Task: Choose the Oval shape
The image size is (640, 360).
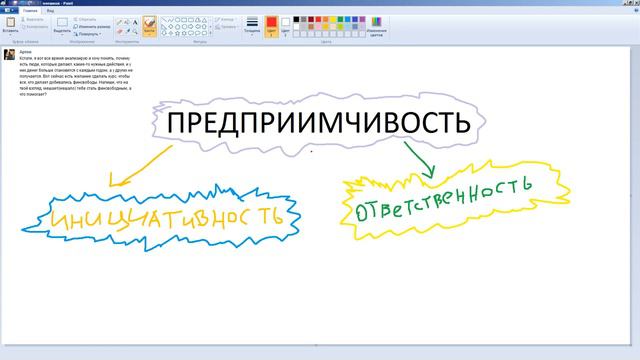Action: click(x=177, y=20)
